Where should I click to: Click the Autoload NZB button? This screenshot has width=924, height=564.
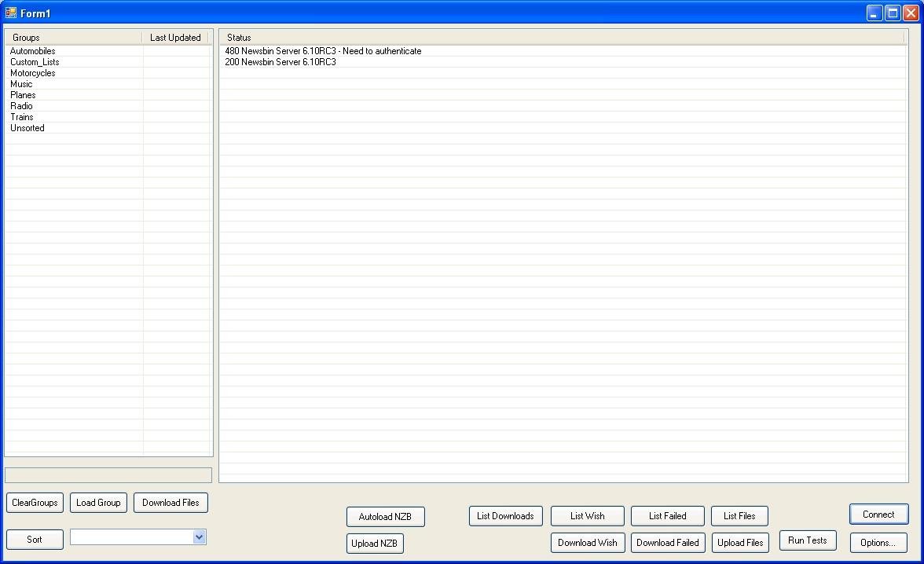[x=385, y=517]
